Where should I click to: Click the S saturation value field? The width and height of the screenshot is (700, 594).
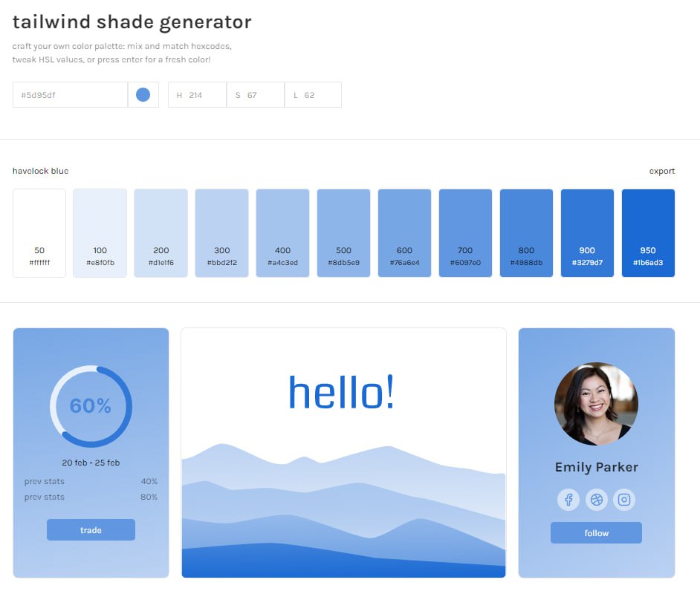[x=256, y=94]
